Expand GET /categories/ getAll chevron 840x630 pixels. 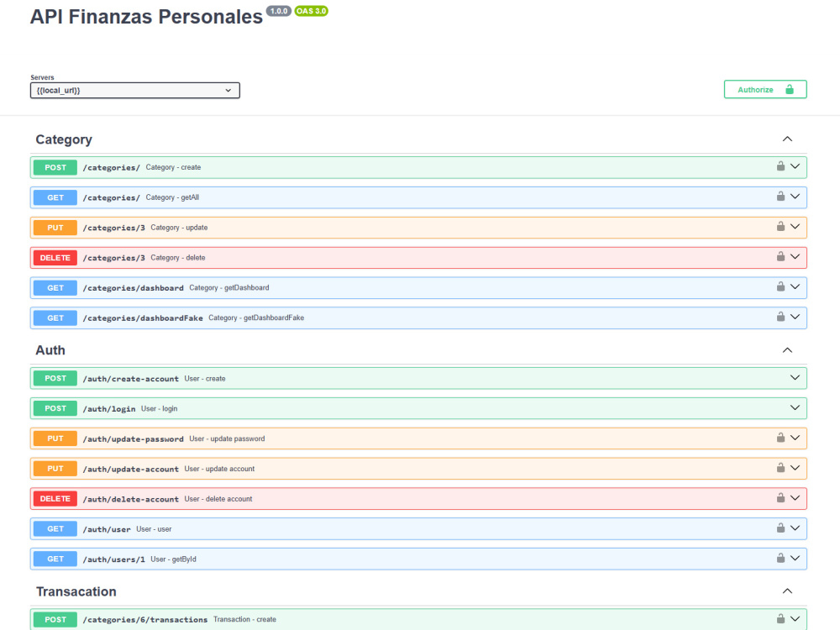pos(795,197)
